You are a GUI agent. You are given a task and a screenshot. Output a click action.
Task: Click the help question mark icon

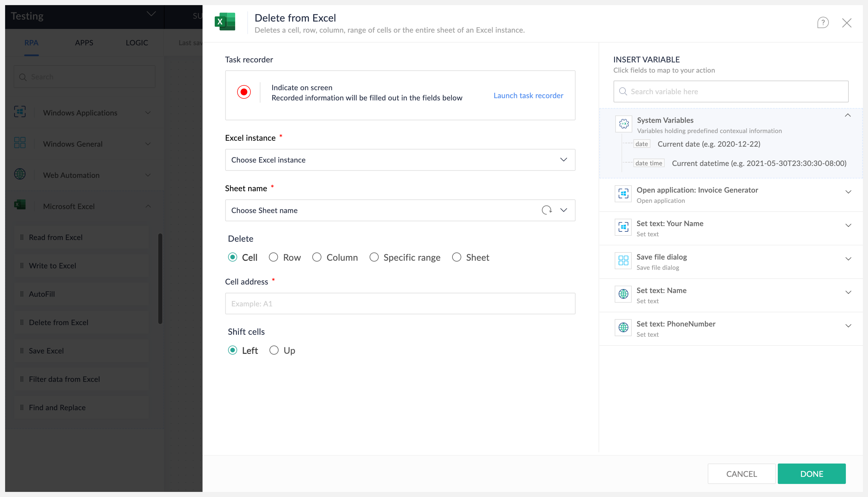click(822, 23)
